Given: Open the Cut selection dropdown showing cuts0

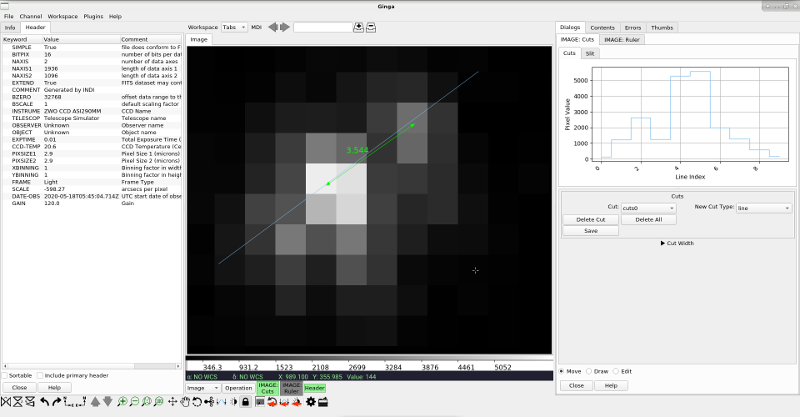Looking at the screenshot, I should (x=648, y=208).
